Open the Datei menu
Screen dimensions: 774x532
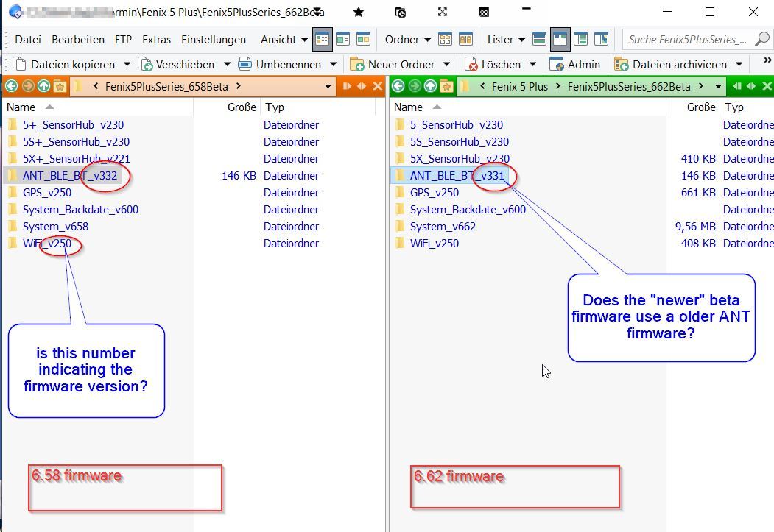28,40
